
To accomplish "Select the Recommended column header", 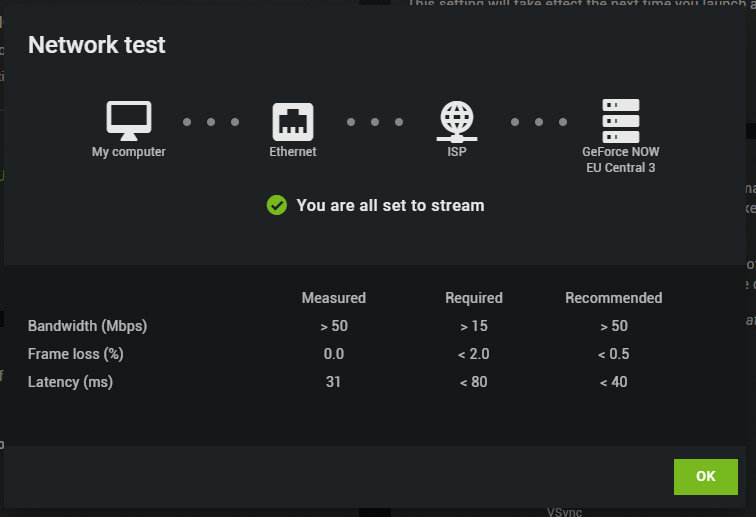I will [x=613, y=298].
